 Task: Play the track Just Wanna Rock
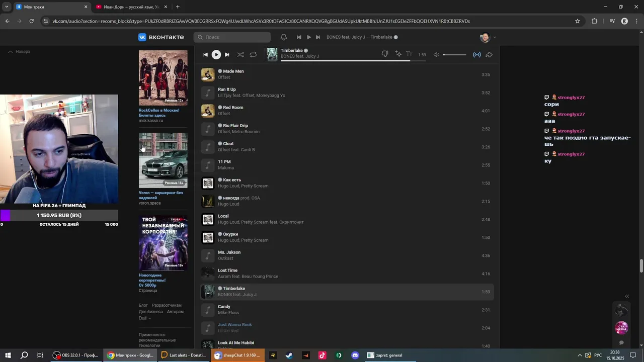pyautogui.click(x=347, y=328)
